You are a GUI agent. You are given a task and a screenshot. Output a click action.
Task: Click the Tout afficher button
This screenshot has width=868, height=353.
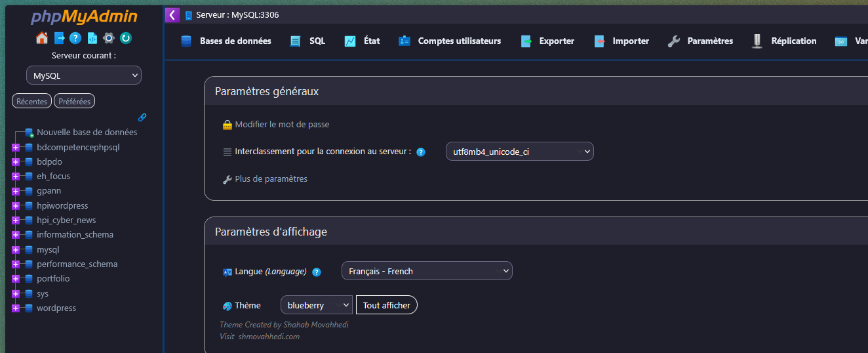click(x=386, y=305)
